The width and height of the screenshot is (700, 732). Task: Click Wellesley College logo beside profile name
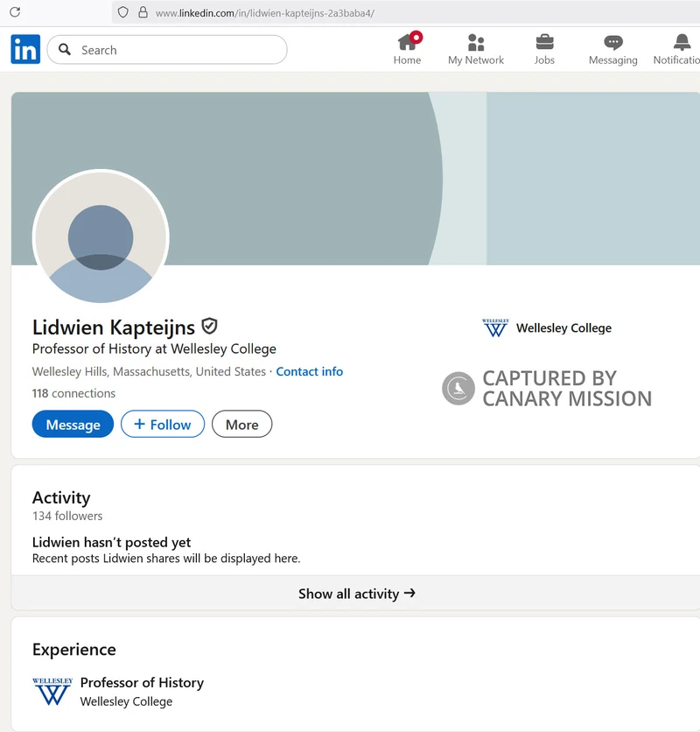pos(495,327)
